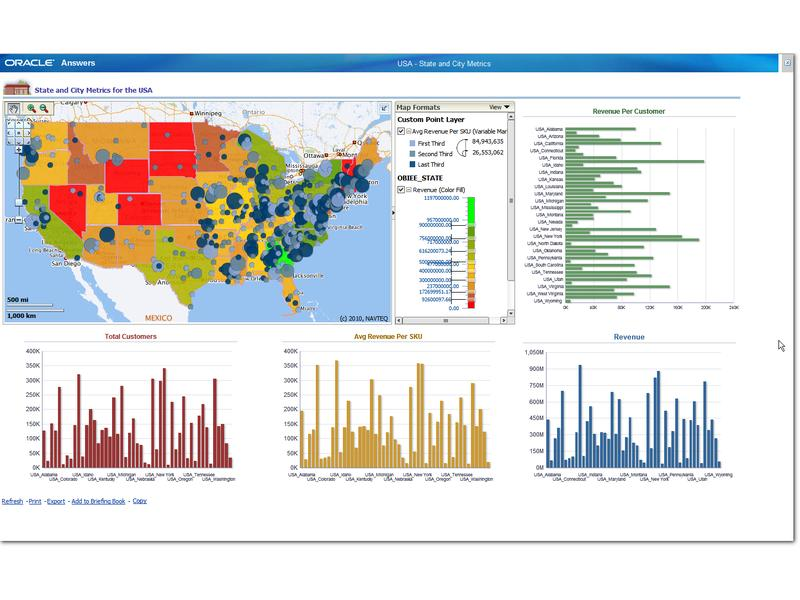800x600 pixels.
Task: Click the legend scrollbar down arrow
Action: (511, 313)
